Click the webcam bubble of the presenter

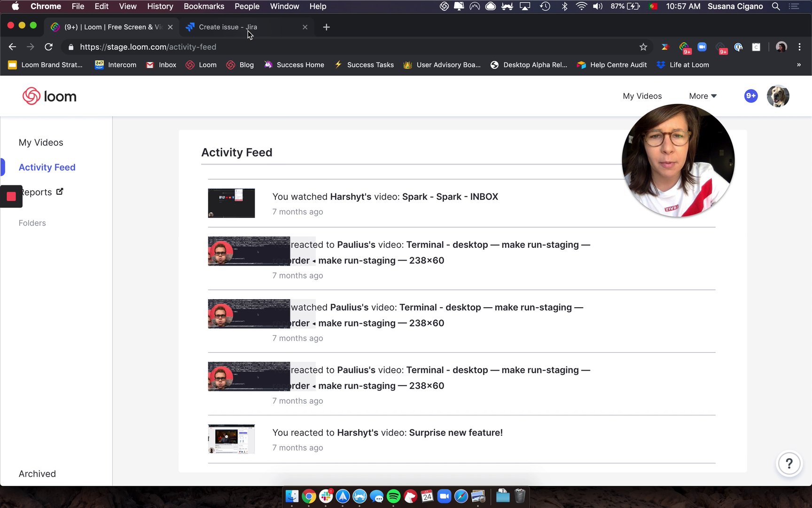click(678, 160)
